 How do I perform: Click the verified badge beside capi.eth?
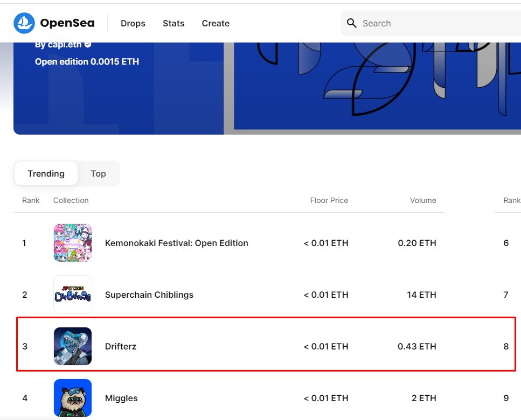pos(88,45)
